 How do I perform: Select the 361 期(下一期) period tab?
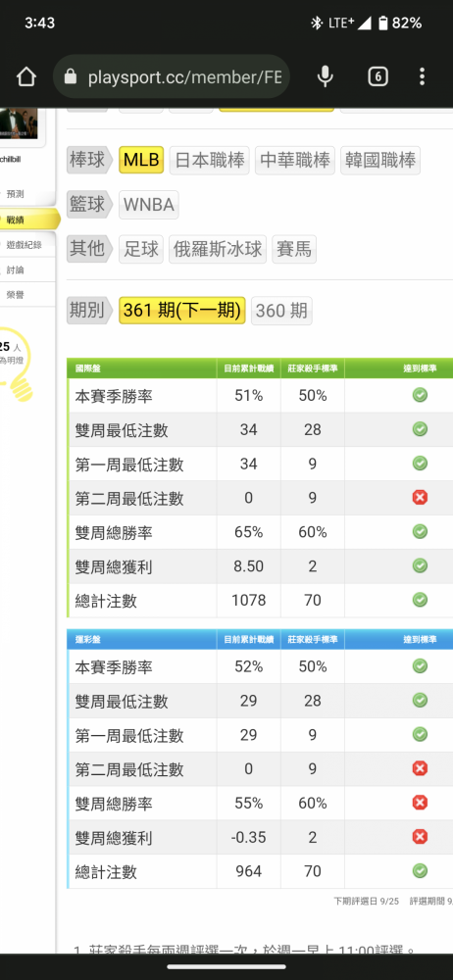(182, 311)
